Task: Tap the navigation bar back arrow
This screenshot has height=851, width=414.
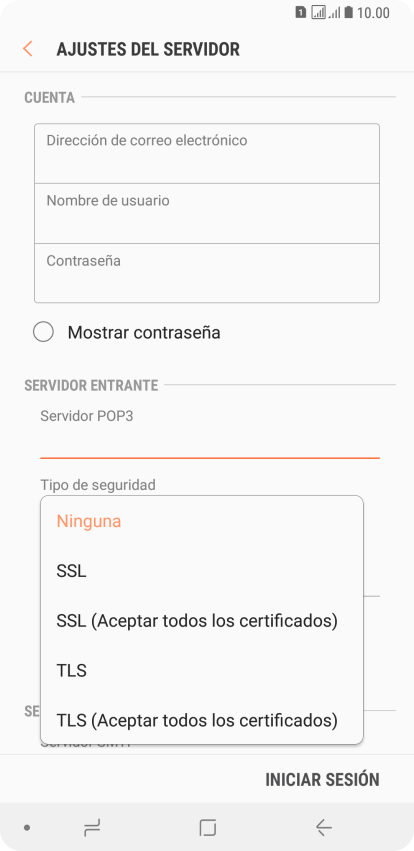Action: (323, 828)
